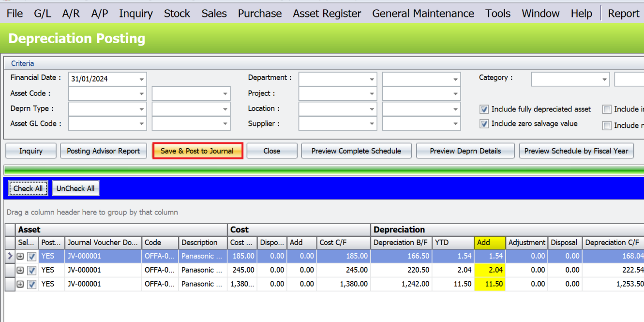Click the green progress bar
This screenshot has height=322, width=644.
323,169
